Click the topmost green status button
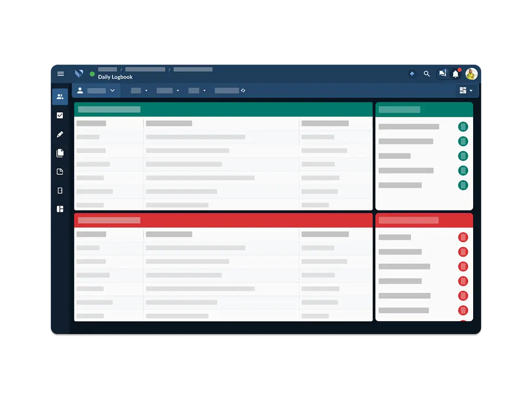Image resolution: width=532 pixels, height=399 pixels. [x=463, y=127]
